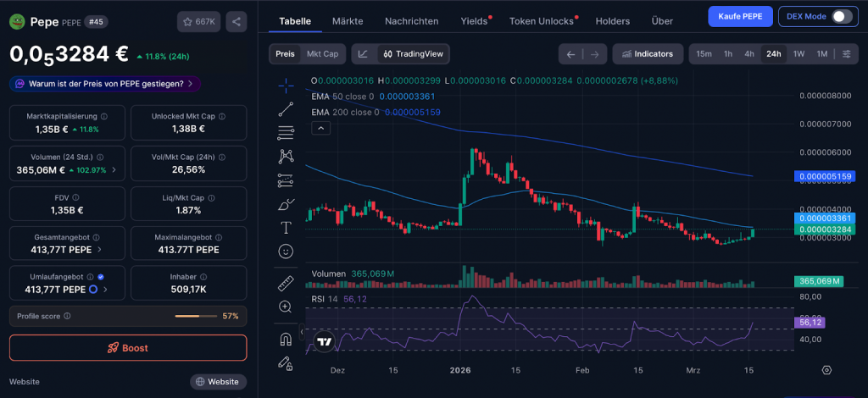Click the Profile score progress bar

tap(196, 316)
